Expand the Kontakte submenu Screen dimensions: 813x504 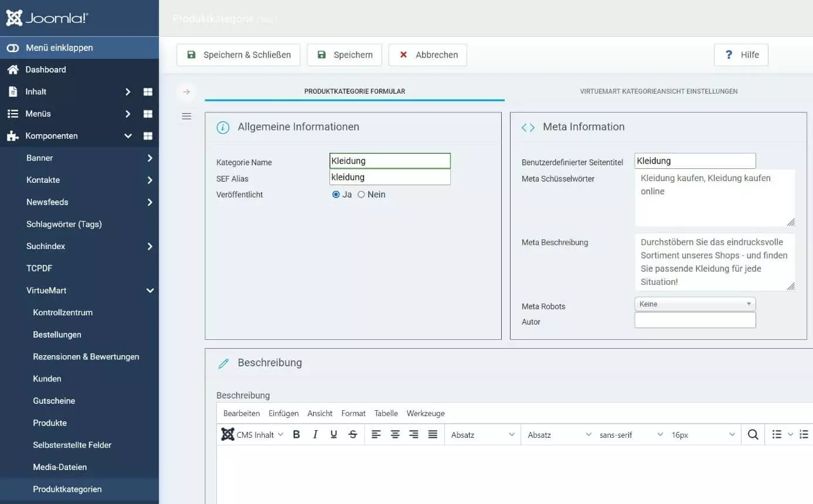(150, 181)
